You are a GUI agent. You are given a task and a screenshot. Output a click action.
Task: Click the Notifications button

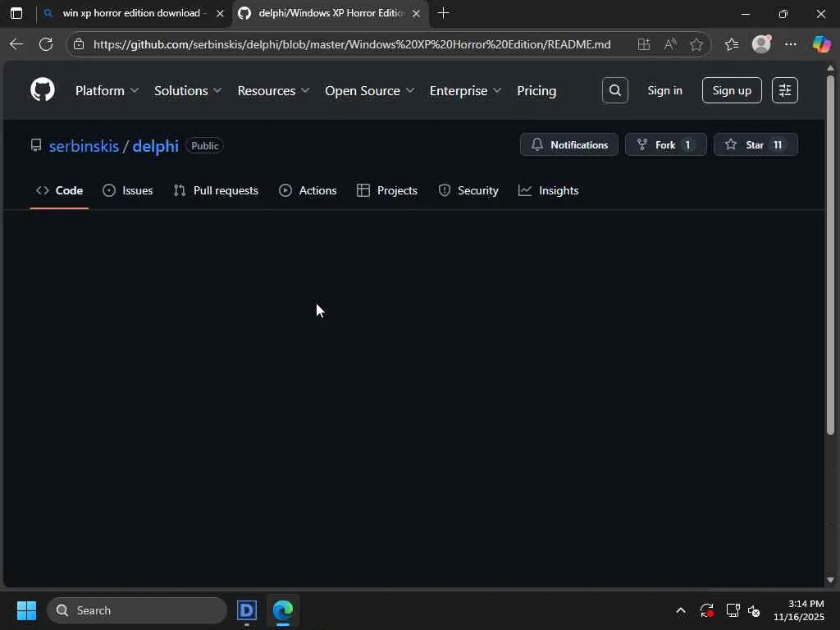click(x=569, y=144)
